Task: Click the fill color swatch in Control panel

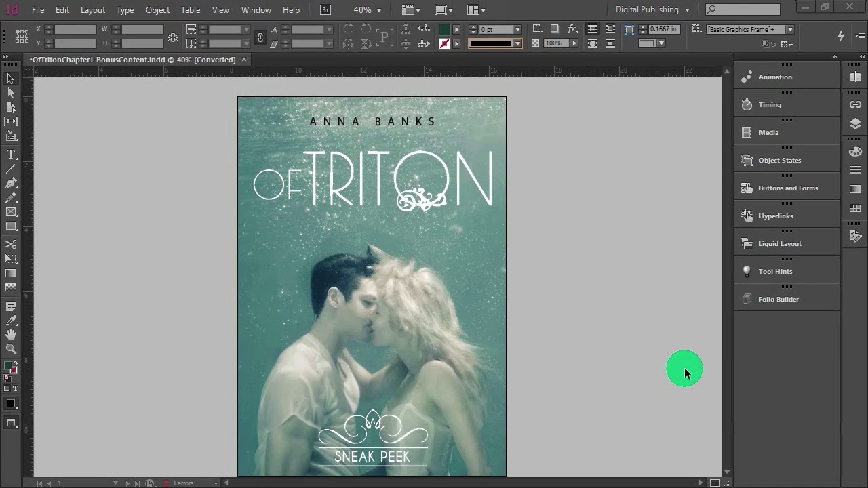Action: click(x=444, y=30)
